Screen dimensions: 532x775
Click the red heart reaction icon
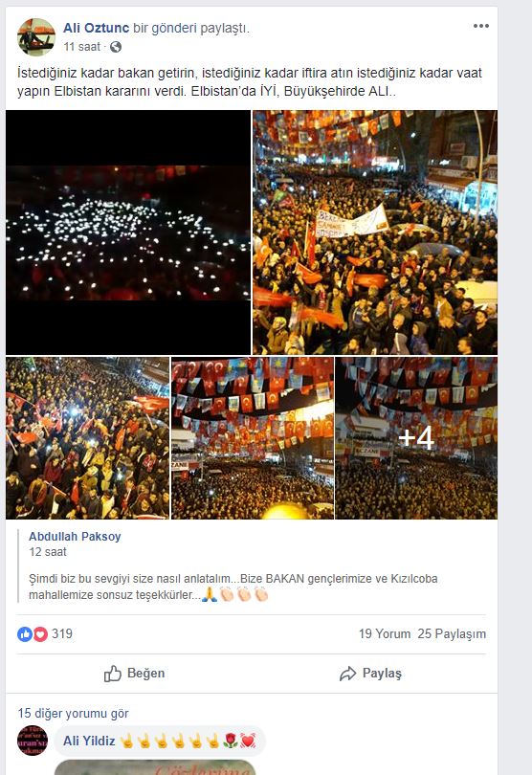40,633
